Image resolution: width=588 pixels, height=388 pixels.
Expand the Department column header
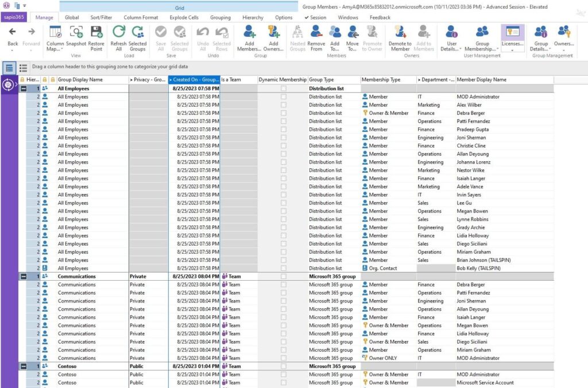tap(419, 80)
